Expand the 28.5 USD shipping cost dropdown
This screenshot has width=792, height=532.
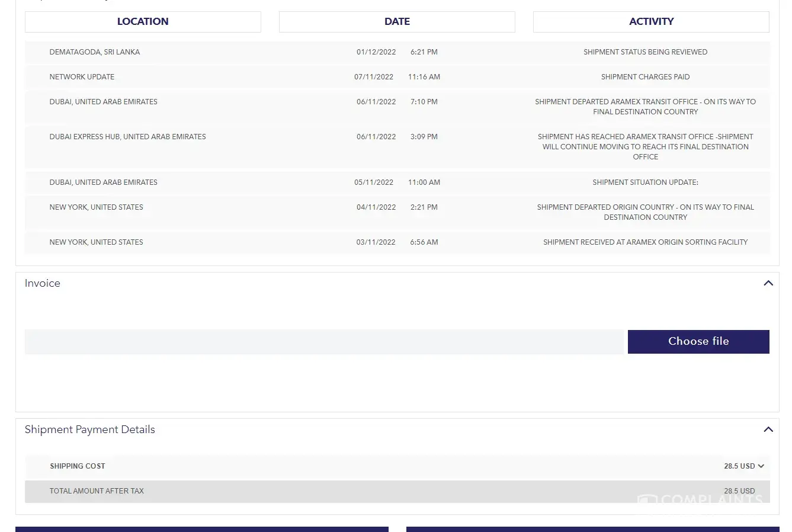[743, 466]
